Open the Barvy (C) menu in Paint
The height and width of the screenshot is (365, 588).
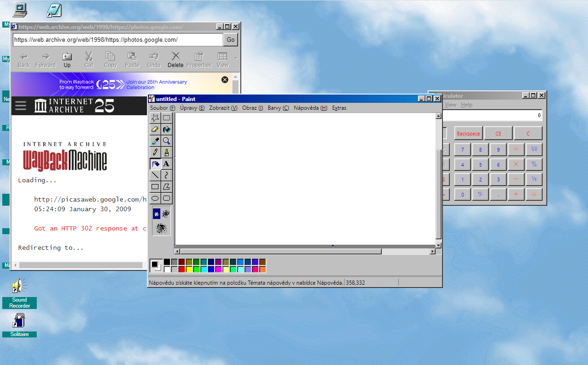coord(278,108)
